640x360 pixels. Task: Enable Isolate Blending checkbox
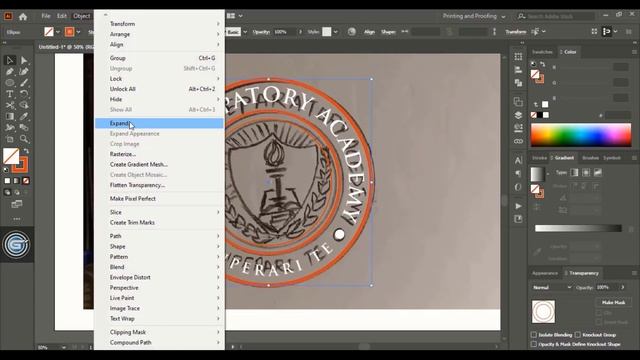[x=533, y=335]
